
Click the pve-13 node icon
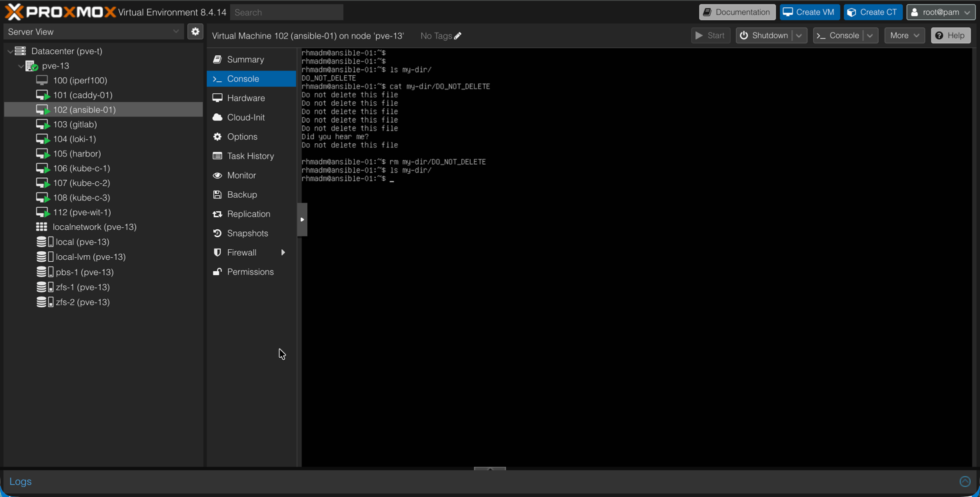coord(31,66)
